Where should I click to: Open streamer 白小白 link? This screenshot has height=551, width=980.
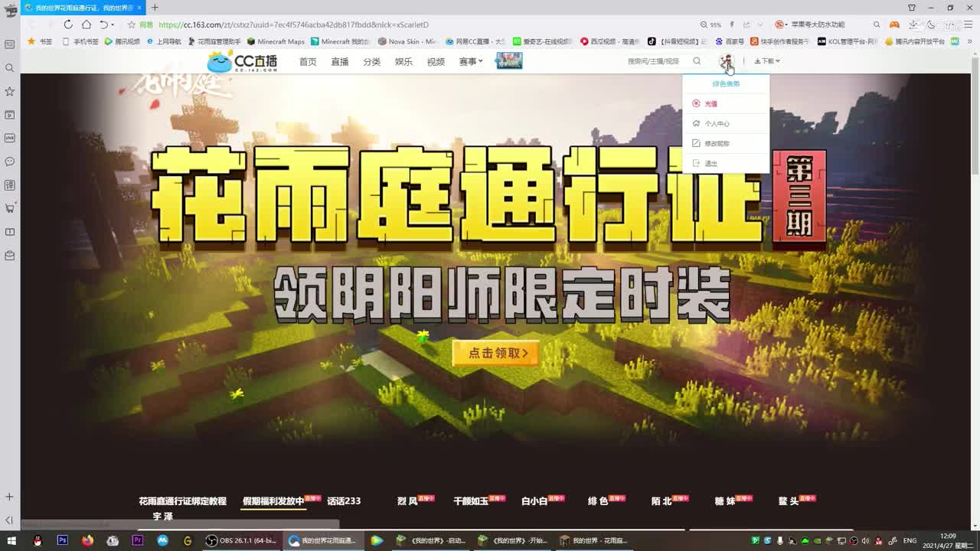click(x=534, y=501)
